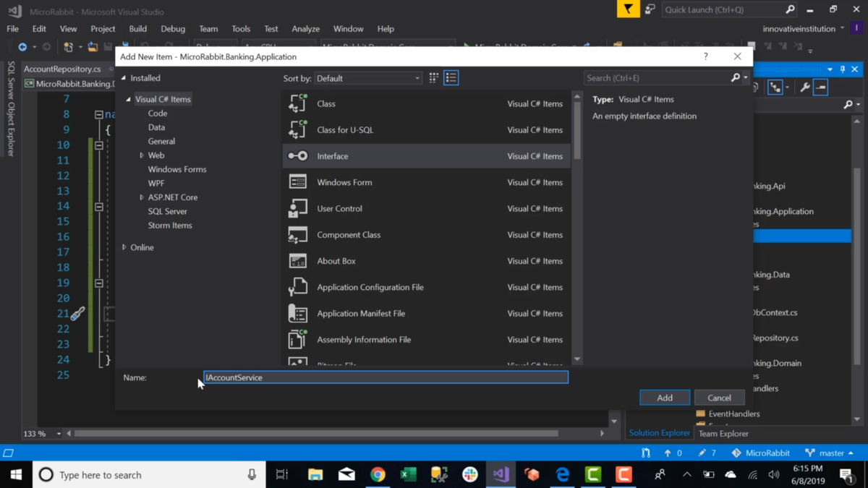Open the dialog help question mark
The height and width of the screenshot is (488, 868).
(706, 56)
